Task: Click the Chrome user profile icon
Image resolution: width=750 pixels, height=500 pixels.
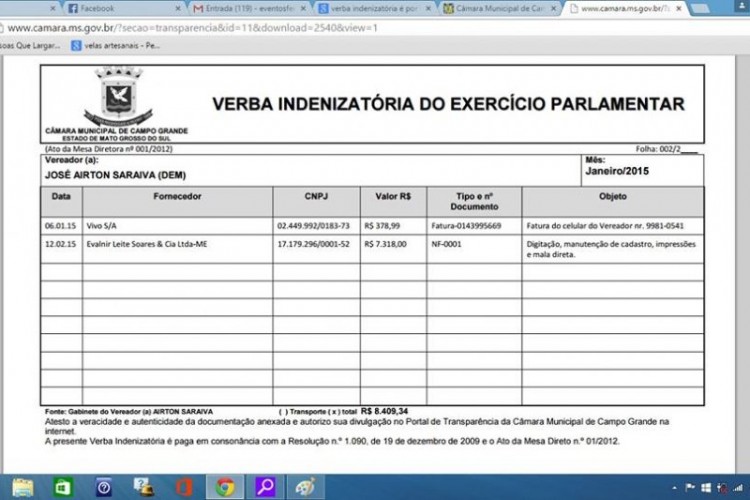Action: (744, 7)
